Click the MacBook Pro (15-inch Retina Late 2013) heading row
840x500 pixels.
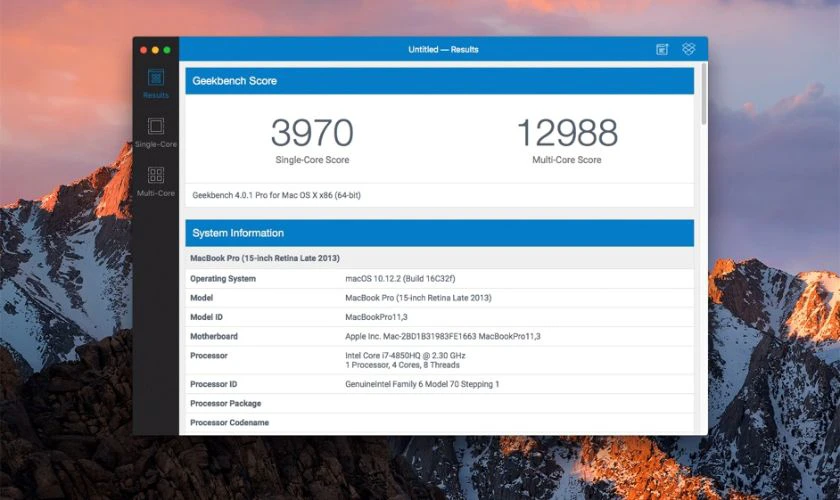pos(439,258)
